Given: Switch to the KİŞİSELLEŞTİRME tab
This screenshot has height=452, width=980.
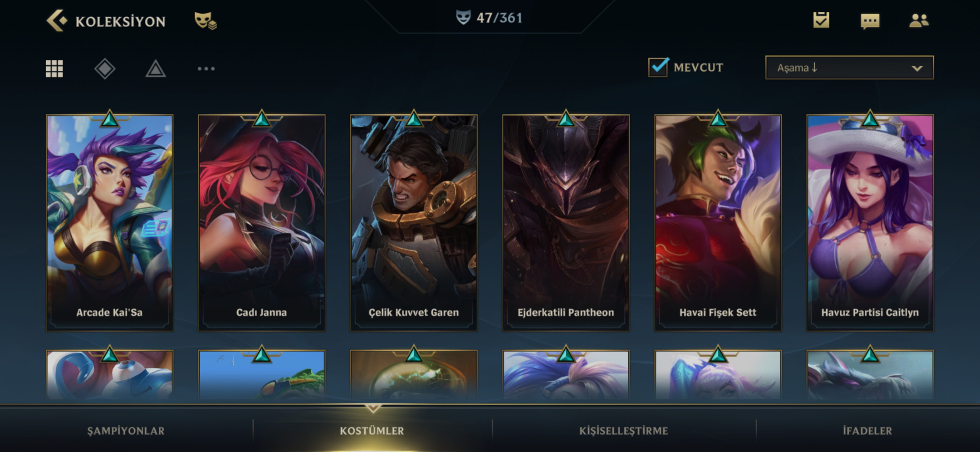Looking at the screenshot, I should pyautogui.click(x=623, y=431).
